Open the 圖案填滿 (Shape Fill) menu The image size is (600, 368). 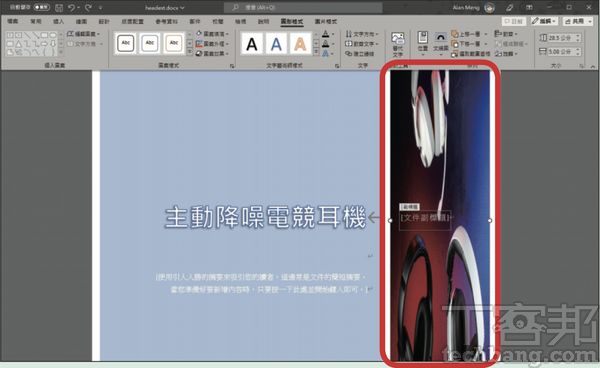[212, 34]
